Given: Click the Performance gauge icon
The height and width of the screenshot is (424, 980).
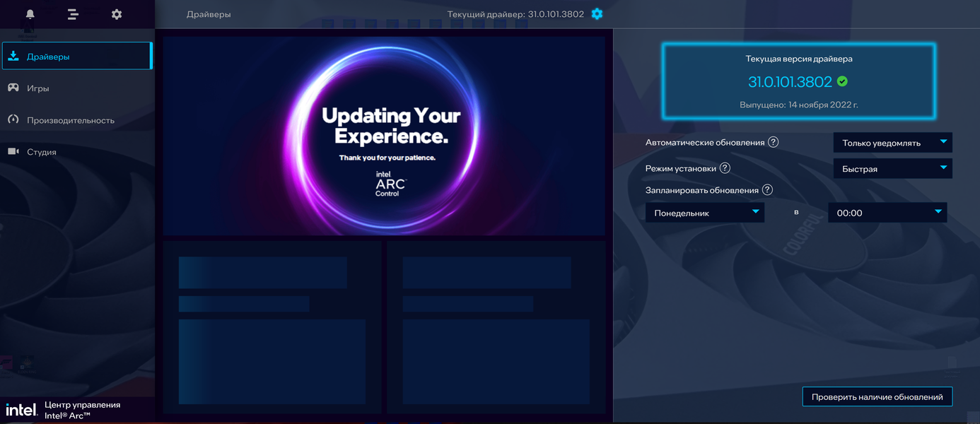Looking at the screenshot, I should (x=13, y=119).
